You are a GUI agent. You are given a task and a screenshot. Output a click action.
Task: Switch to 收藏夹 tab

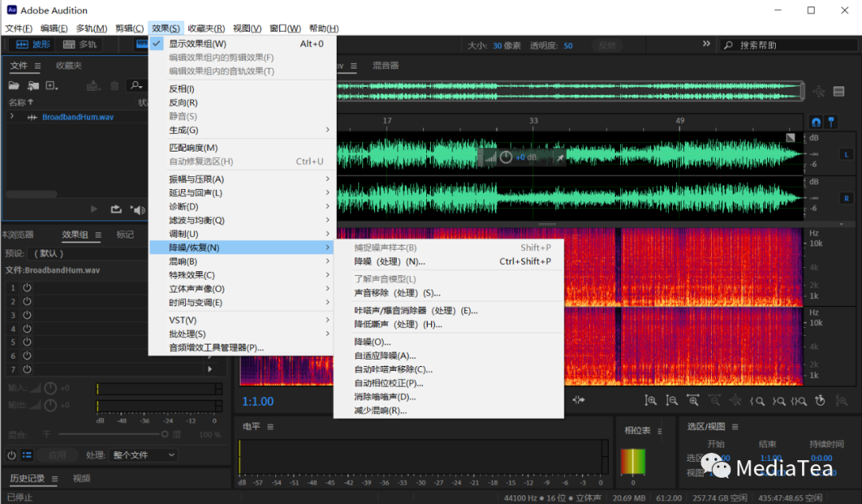[x=69, y=66]
